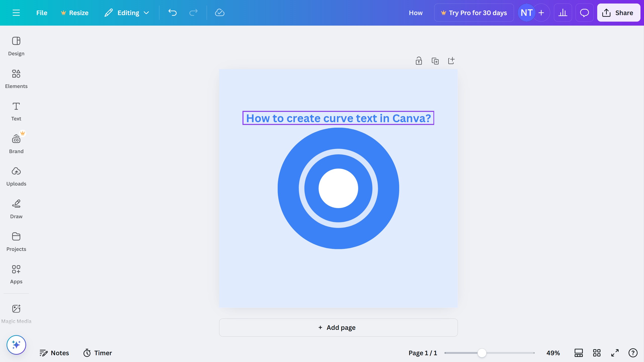
Task: Open the Brand panel
Action: click(x=16, y=144)
